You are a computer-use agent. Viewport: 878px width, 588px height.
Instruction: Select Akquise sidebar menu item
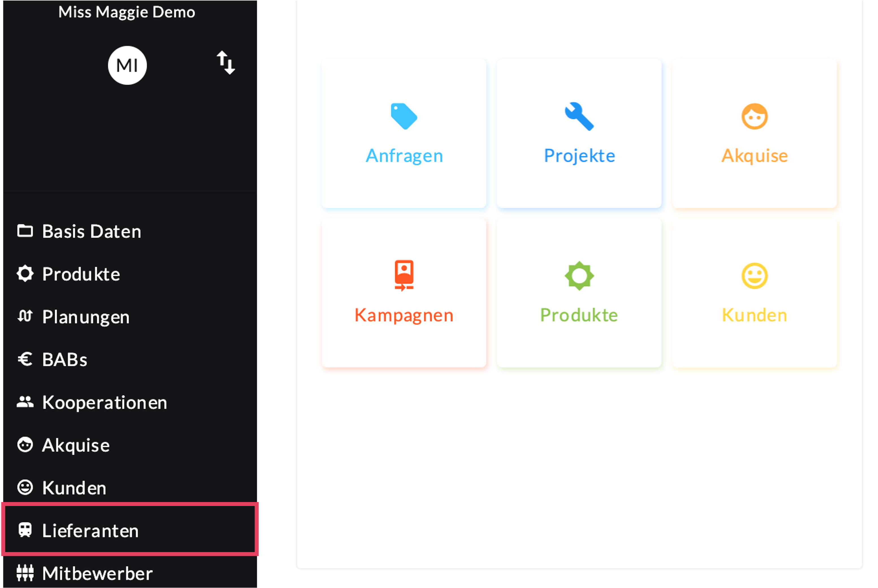pos(76,445)
